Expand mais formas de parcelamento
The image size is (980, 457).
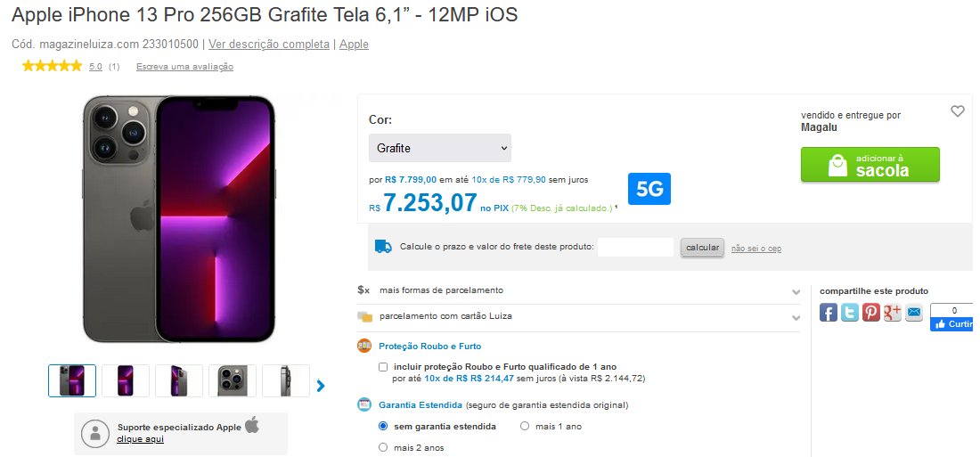tap(579, 290)
